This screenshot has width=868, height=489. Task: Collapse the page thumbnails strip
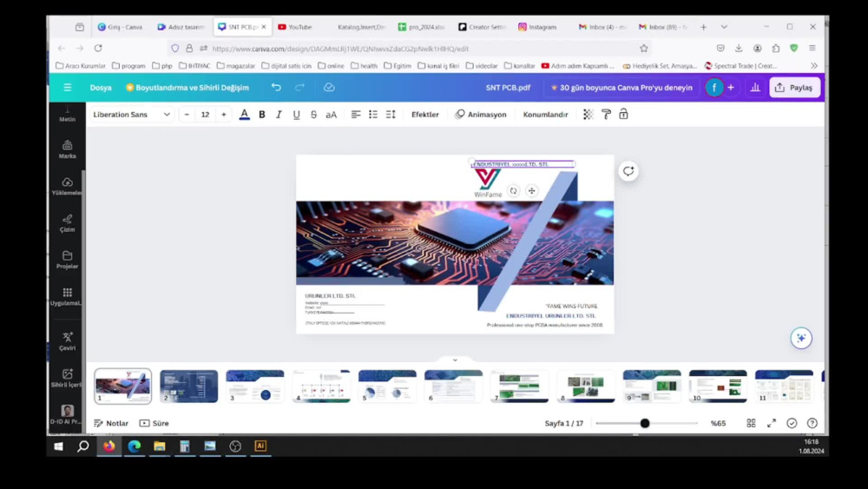coord(455,360)
